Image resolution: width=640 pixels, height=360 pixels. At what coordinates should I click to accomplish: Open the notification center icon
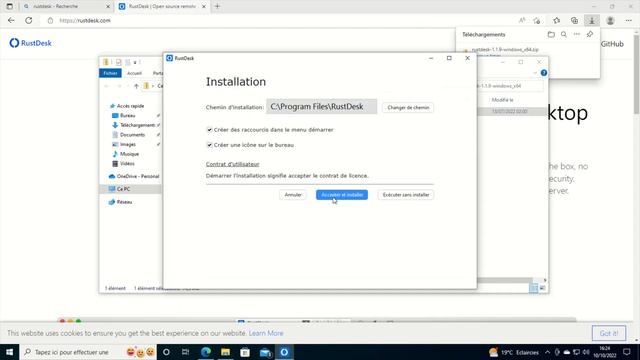coord(627,352)
